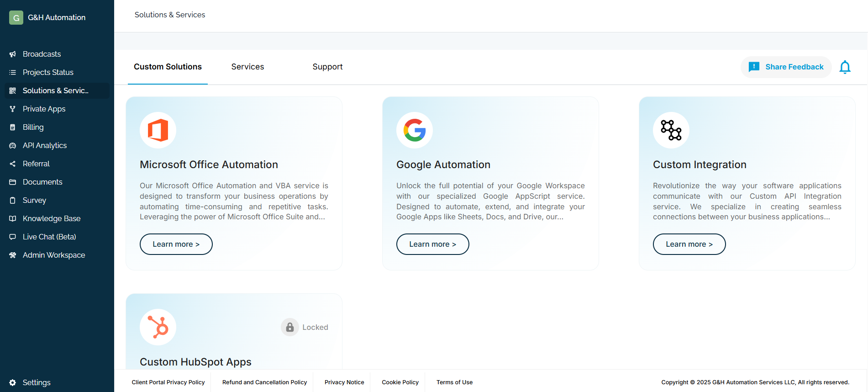
Task: Select the Custom Solutions tab
Action: click(168, 67)
